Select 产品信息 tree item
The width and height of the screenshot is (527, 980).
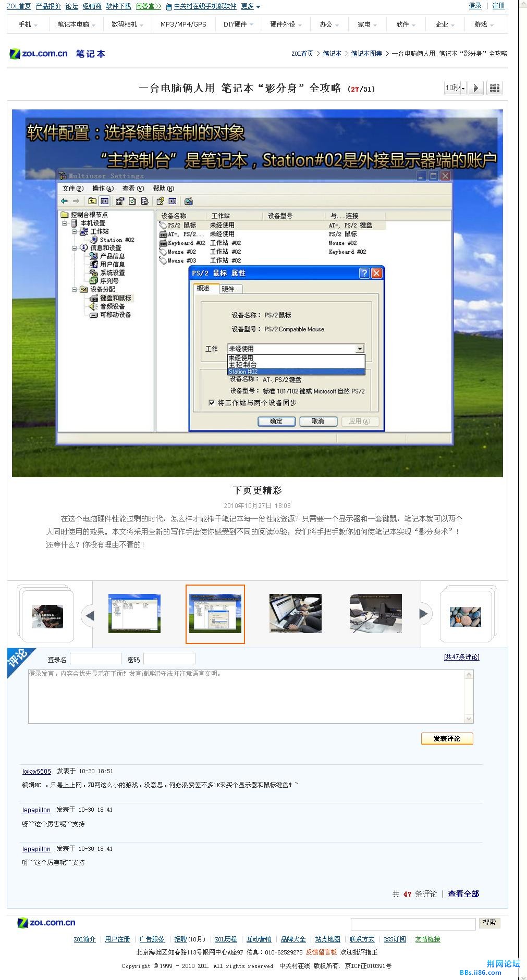108,256
